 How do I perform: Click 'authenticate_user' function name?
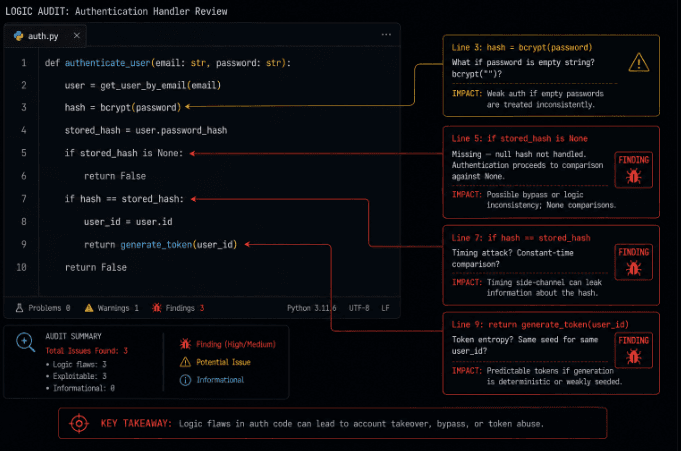pyautogui.click(x=108, y=63)
